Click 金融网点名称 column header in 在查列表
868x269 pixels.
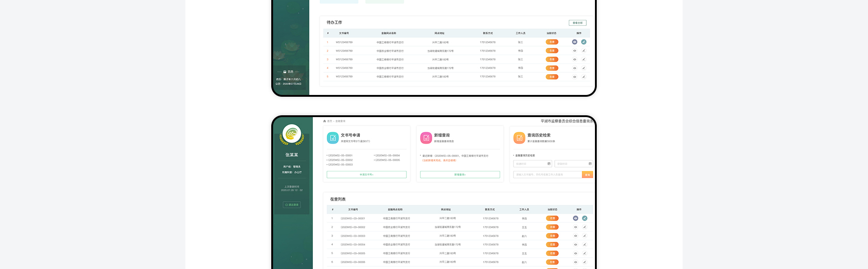coord(395,210)
